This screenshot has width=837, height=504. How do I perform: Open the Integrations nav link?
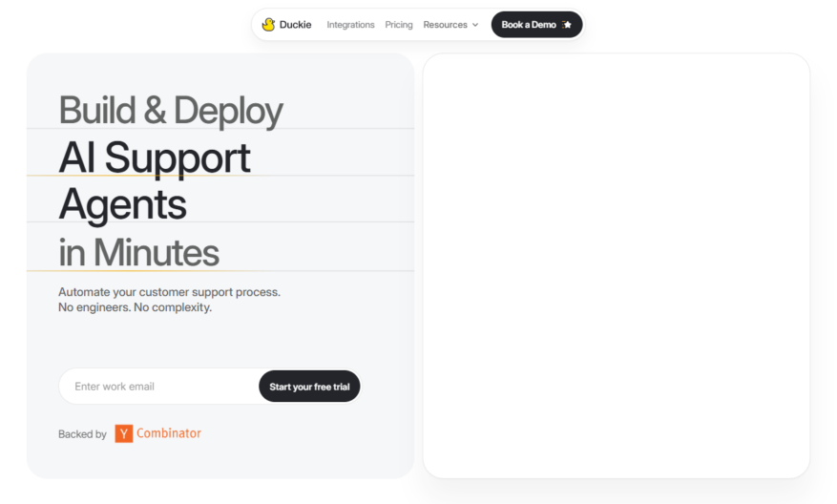click(350, 25)
